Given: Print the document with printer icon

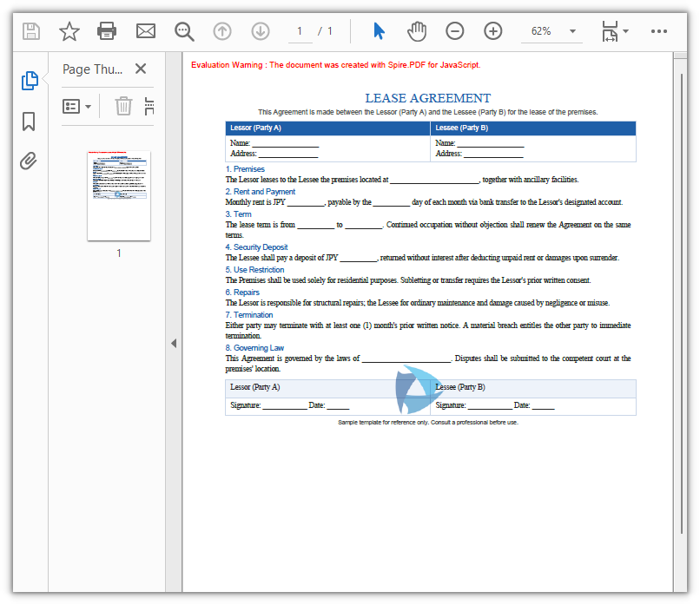Looking at the screenshot, I should point(107,31).
